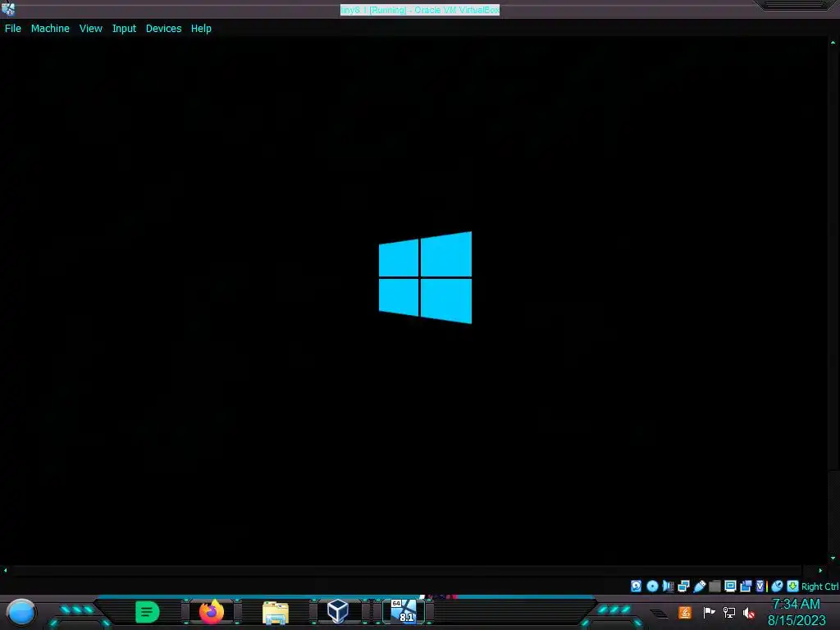This screenshot has height=630, width=840.
Task: Click the network tray icon
Action: point(729,612)
